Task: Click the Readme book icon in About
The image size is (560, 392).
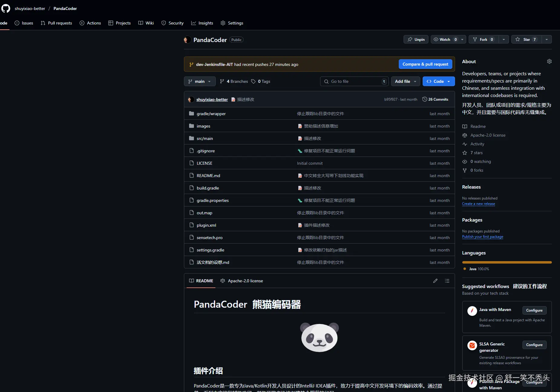Action: tap(465, 127)
